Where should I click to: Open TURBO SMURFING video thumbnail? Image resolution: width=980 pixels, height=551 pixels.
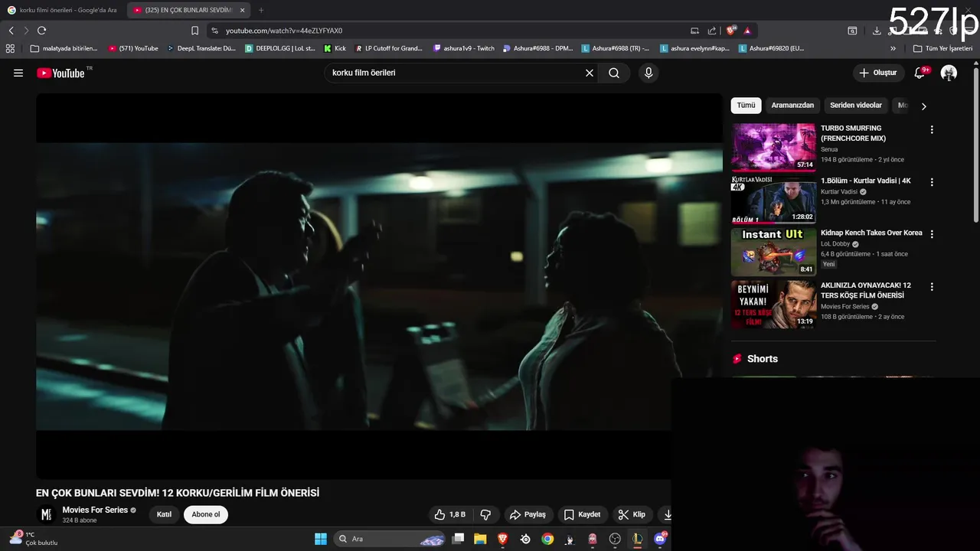(x=773, y=147)
